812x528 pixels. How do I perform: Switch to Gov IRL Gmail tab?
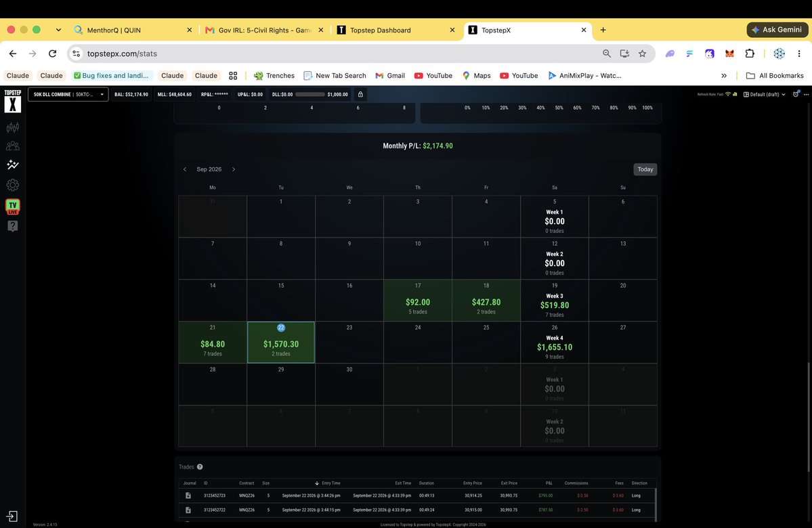pyautogui.click(x=264, y=30)
